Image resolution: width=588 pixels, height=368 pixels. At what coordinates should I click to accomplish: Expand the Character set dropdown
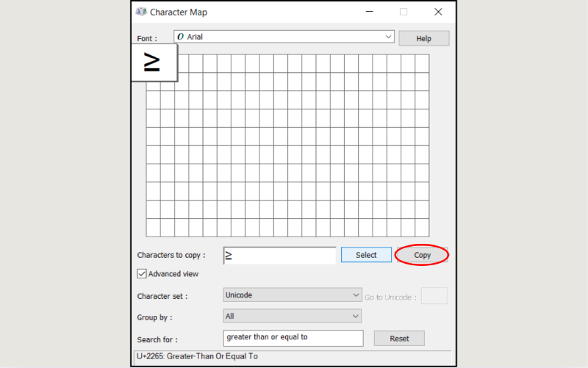click(292, 295)
